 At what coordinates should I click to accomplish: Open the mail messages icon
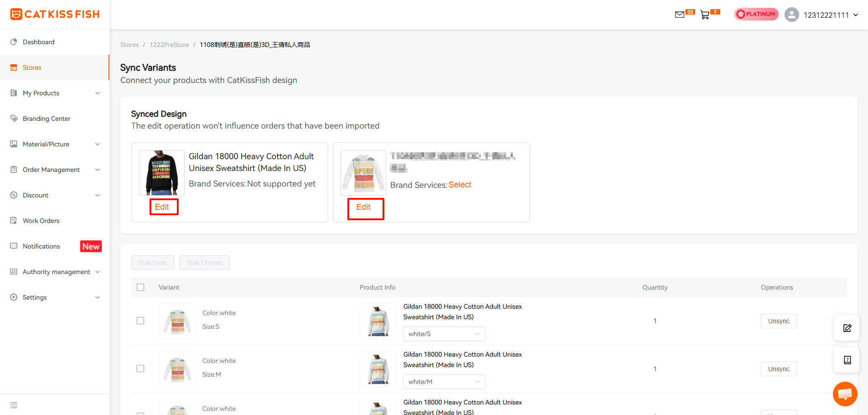point(679,15)
